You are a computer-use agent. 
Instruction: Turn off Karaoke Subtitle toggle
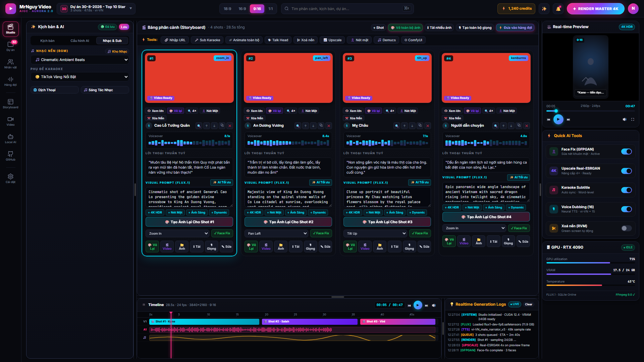(x=626, y=190)
